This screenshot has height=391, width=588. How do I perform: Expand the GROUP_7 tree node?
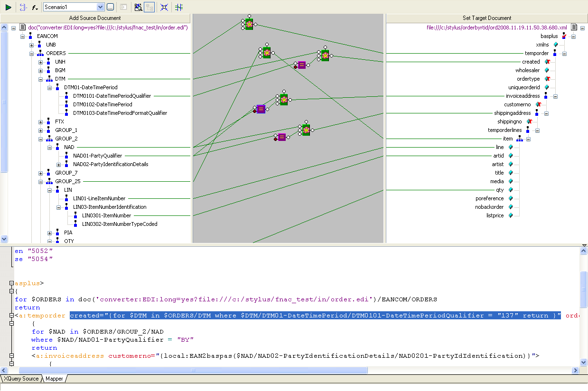coord(41,173)
